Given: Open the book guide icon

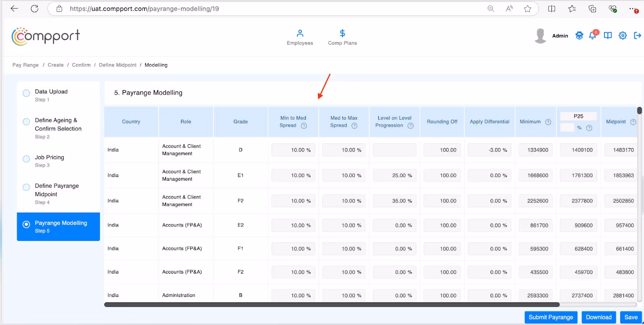Looking at the screenshot, I should (x=608, y=35).
